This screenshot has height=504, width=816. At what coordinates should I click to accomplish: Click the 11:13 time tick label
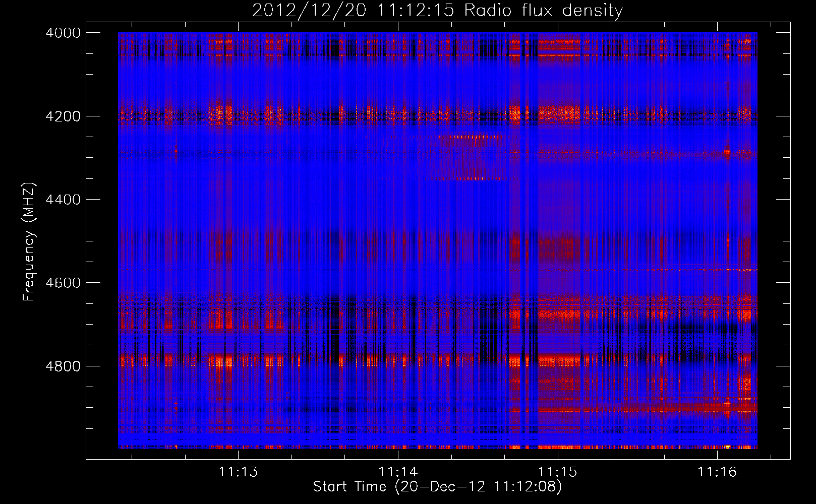(239, 472)
